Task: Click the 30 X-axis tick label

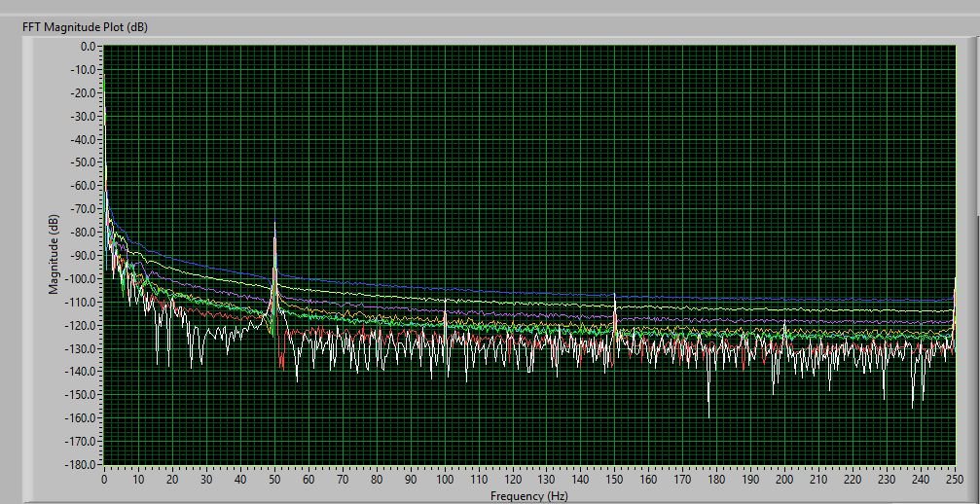Action: (x=206, y=479)
